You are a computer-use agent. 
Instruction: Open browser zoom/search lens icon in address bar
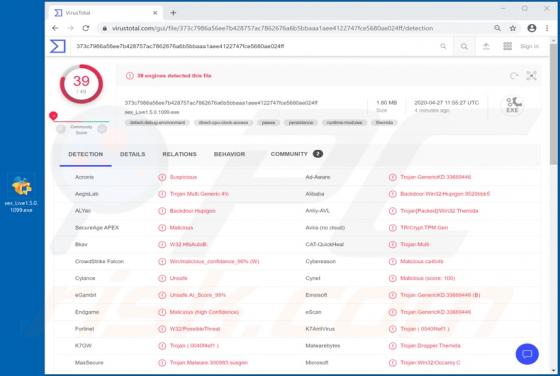coord(497,28)
